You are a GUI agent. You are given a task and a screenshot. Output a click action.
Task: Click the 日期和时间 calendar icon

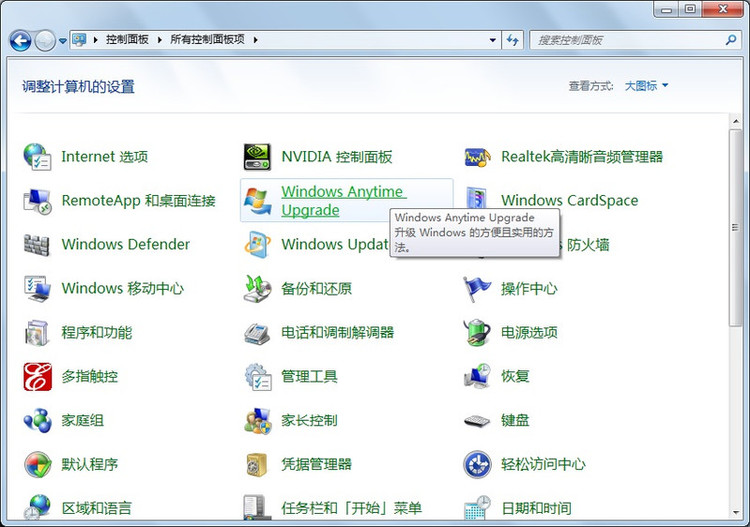pyautogui.click(x=477, y=507)
